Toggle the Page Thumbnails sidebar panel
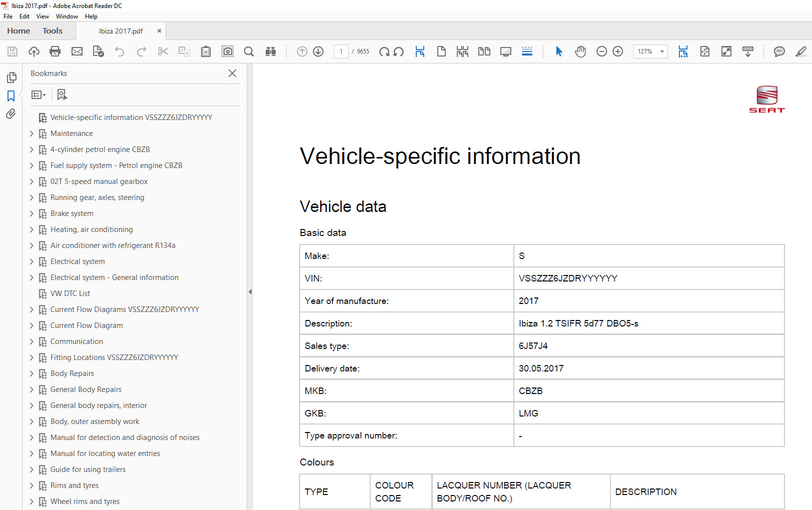This screenshot has width=812, height=510. pos(11,77)
